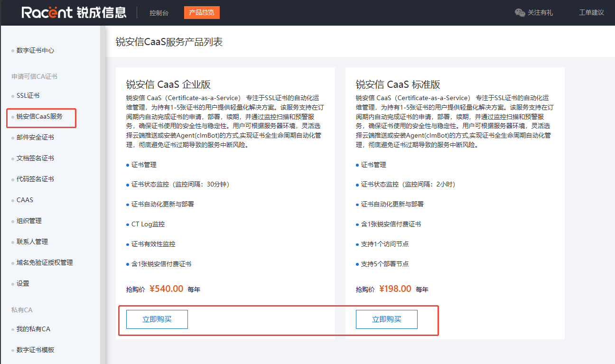Click 监控间隔：2小时 feature line
Screen dimensions: 615x364
pyautogui.click(x=408, y=185)
